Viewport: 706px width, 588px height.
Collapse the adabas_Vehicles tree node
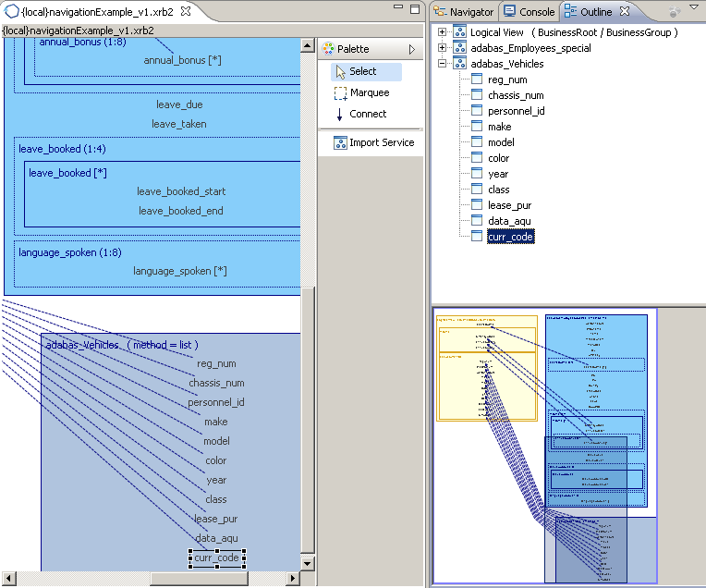pos(442,64)
